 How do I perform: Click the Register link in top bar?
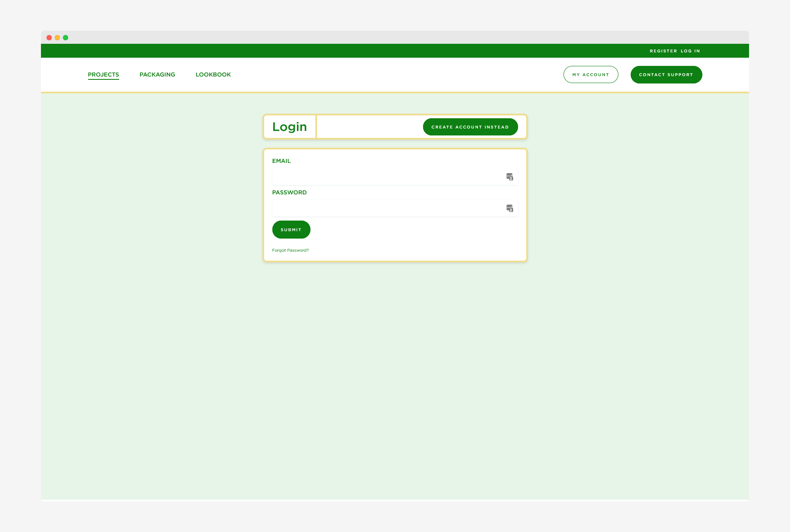663,51
